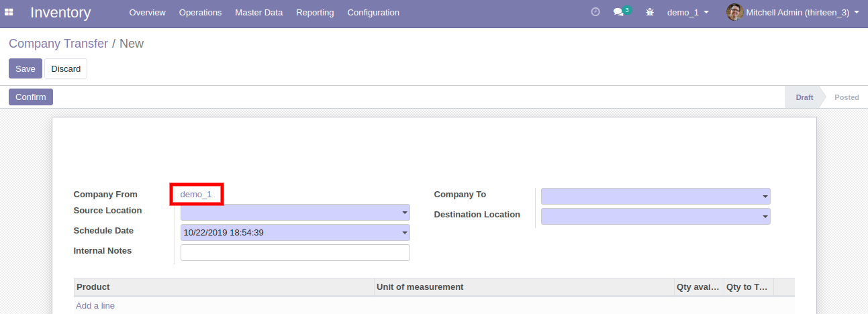Expand the Company To dropdown
Viewport: 868px width, 314px height.
pos(655,197)
